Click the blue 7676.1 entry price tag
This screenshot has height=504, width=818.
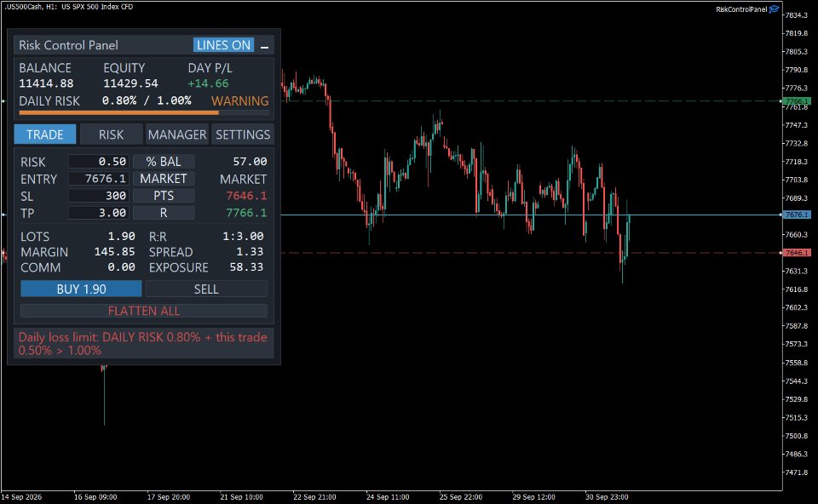pyautogui.click(x=796, y=215)
